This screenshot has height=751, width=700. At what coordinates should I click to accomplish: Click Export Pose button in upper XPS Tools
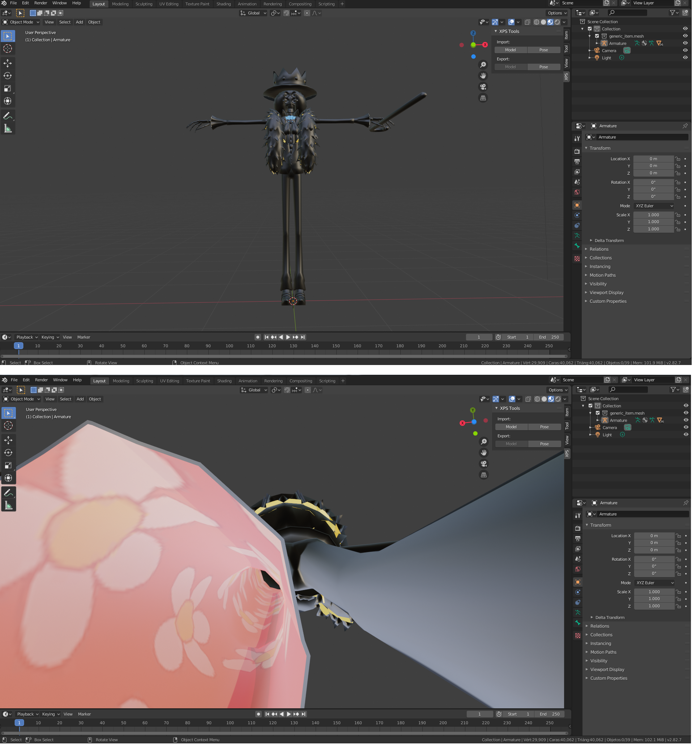click(x=544, y=67)
